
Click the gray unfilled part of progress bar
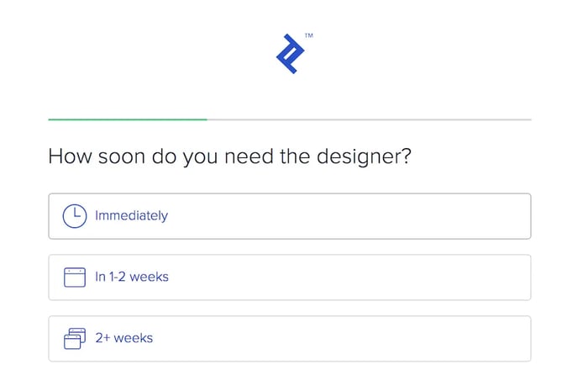point(370,119)
